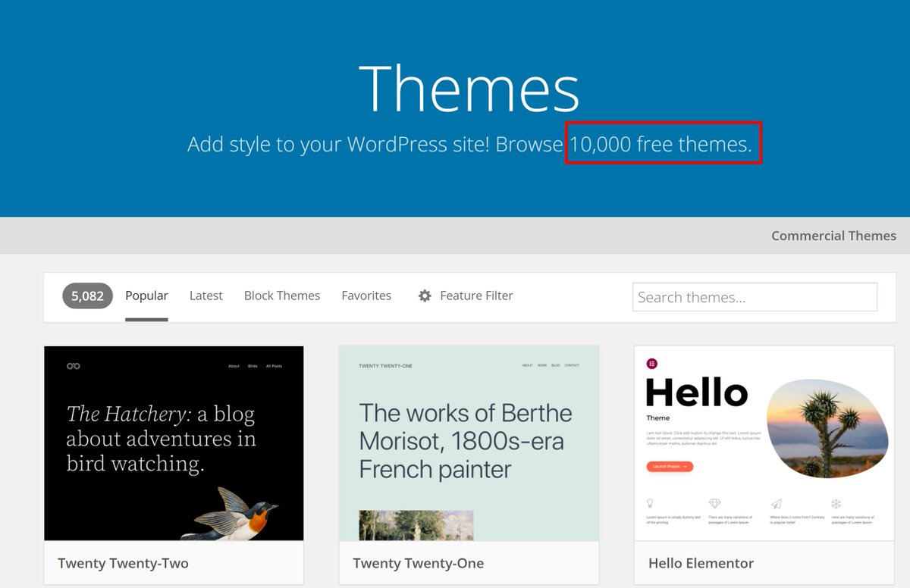Open the Hello Elementor theme thumbnail

(x=764, y=443)
